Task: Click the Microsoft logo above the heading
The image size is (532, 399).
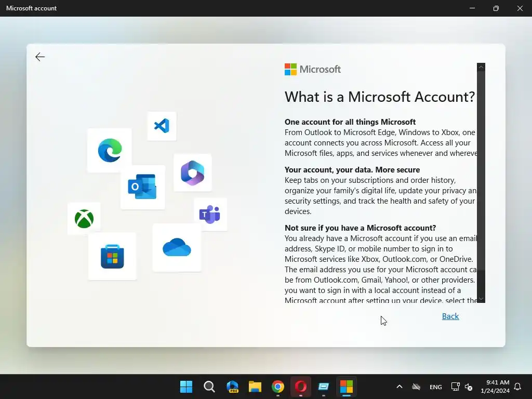Action: (312, 69)
